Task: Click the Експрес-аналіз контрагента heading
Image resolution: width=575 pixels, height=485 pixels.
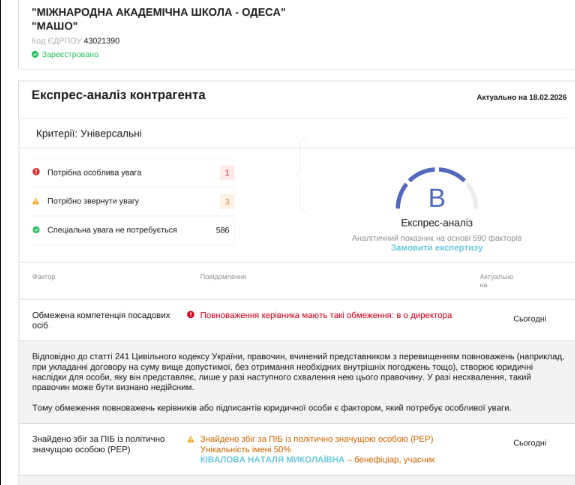Action: [118, 95]
